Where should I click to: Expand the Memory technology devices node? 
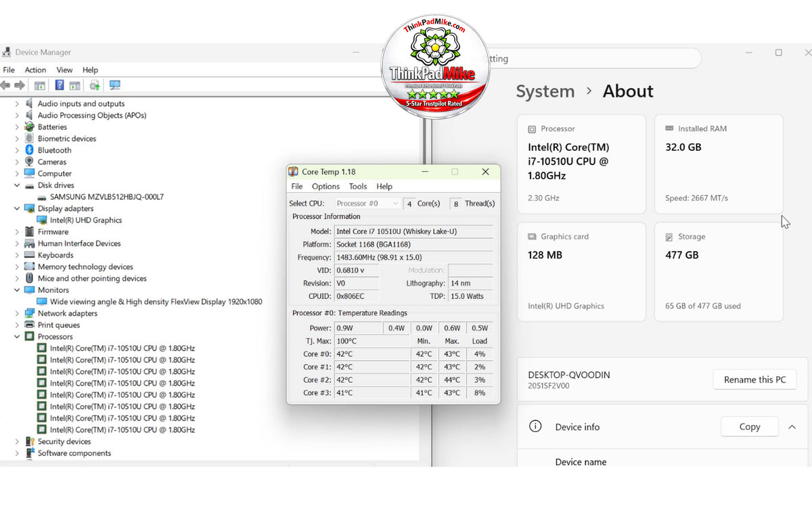pyautogui.click(x=17, y=266)
